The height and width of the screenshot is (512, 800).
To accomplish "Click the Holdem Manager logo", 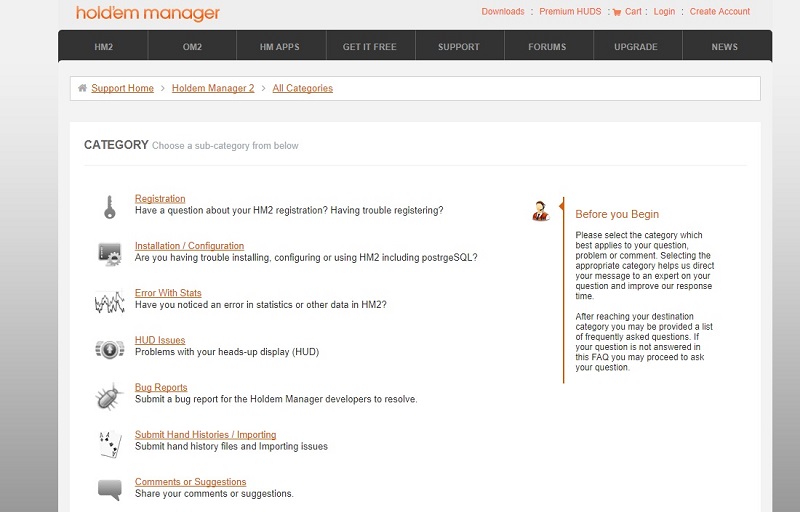I will pyautogui.click(x=148, y=14).
